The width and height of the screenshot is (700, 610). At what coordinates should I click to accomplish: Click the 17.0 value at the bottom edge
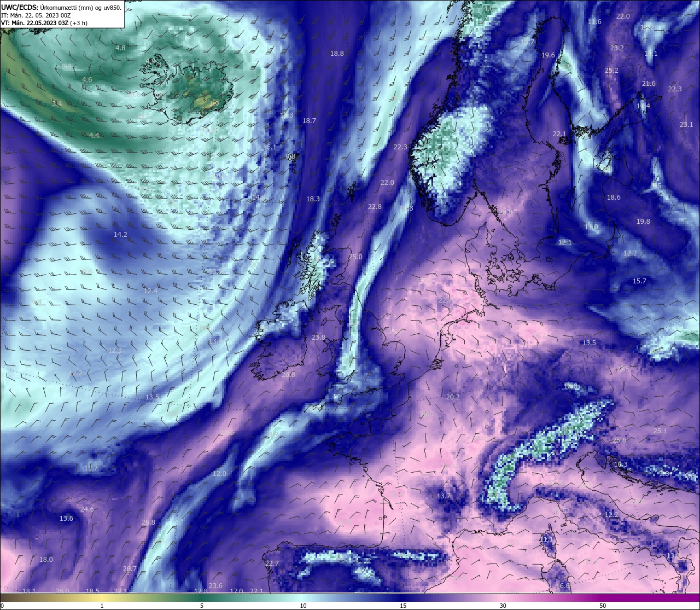point(236,591)
